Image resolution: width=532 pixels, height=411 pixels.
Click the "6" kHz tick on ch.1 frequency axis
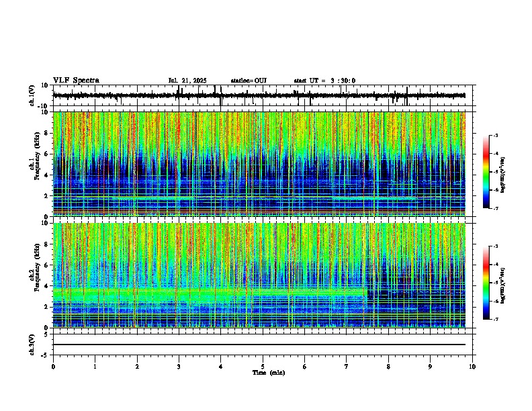tap(47, 154)
